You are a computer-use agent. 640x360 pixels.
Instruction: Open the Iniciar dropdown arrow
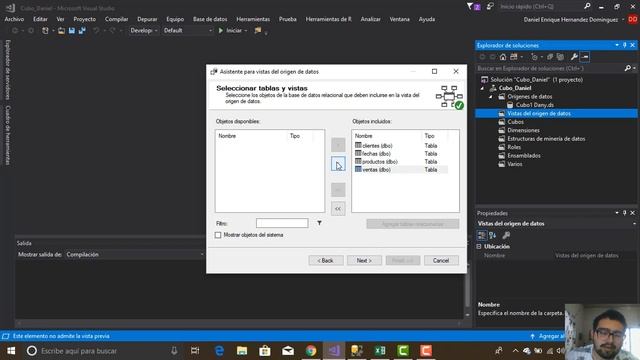click(x=246, y=31)
